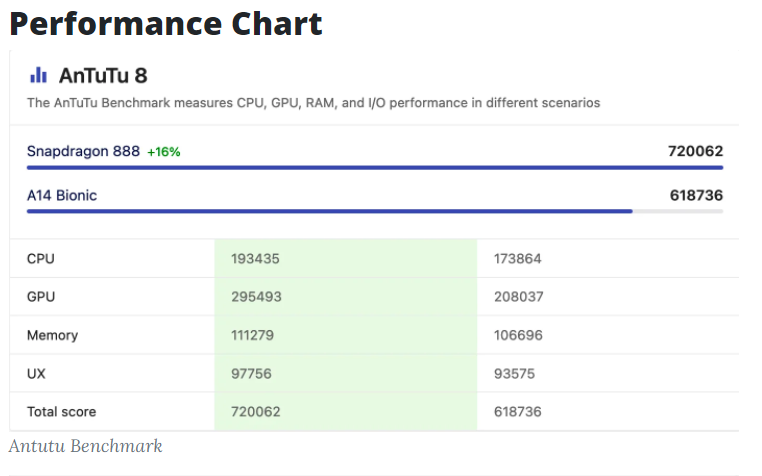Image resolution: width=762 pixels, height=476 pixels.
Task: Click the 618736 score beside A14 Bionic
Action: tap(696, 195)
